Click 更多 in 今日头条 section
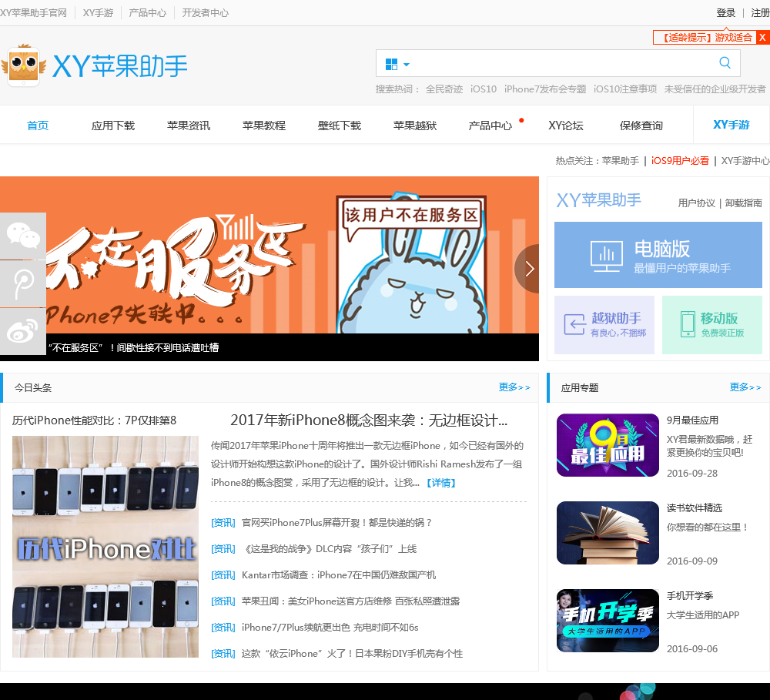This screenshot has width=770, height=700. pyautogui.click(x=514, y=387)
